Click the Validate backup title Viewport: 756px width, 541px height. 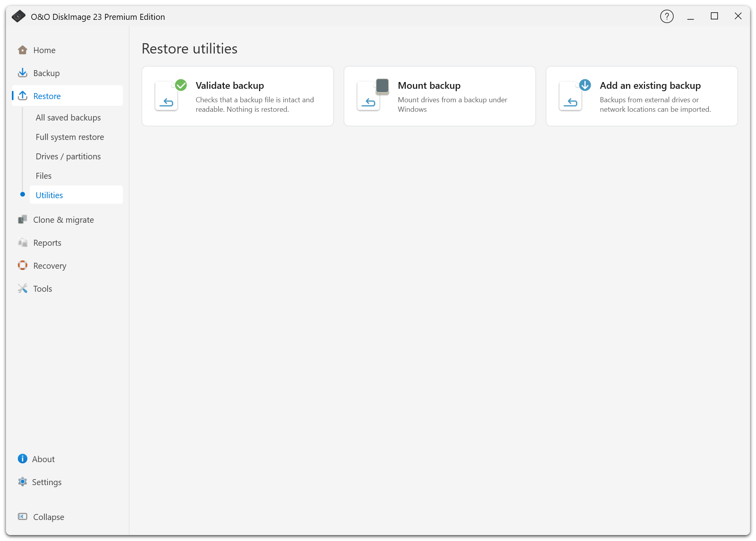point(230,86)
